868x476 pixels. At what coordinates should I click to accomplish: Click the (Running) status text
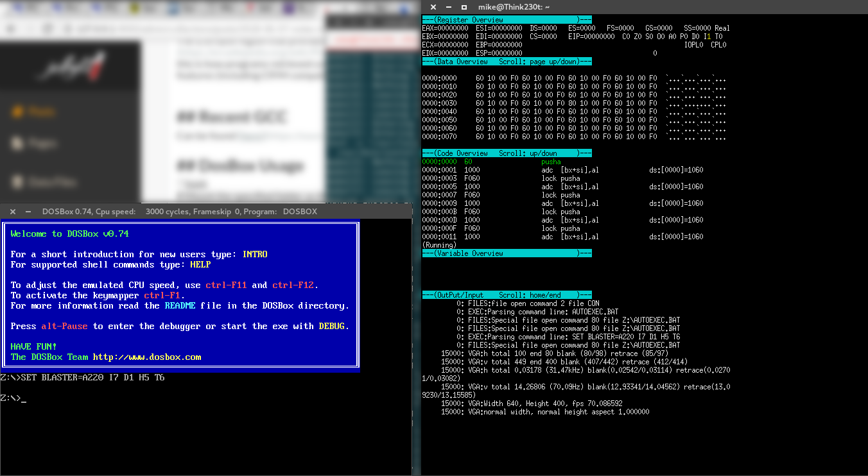pos(439,245)
